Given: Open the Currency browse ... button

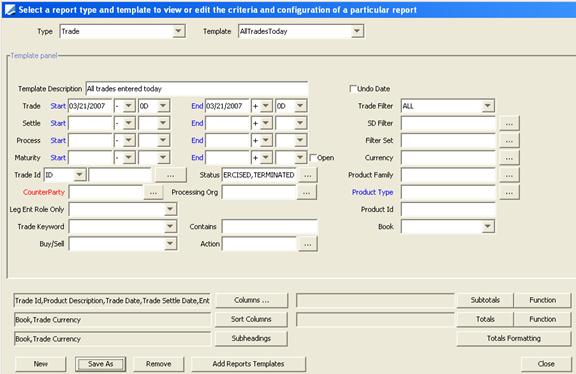Looking at the screenshot, I should pos(509,158).
